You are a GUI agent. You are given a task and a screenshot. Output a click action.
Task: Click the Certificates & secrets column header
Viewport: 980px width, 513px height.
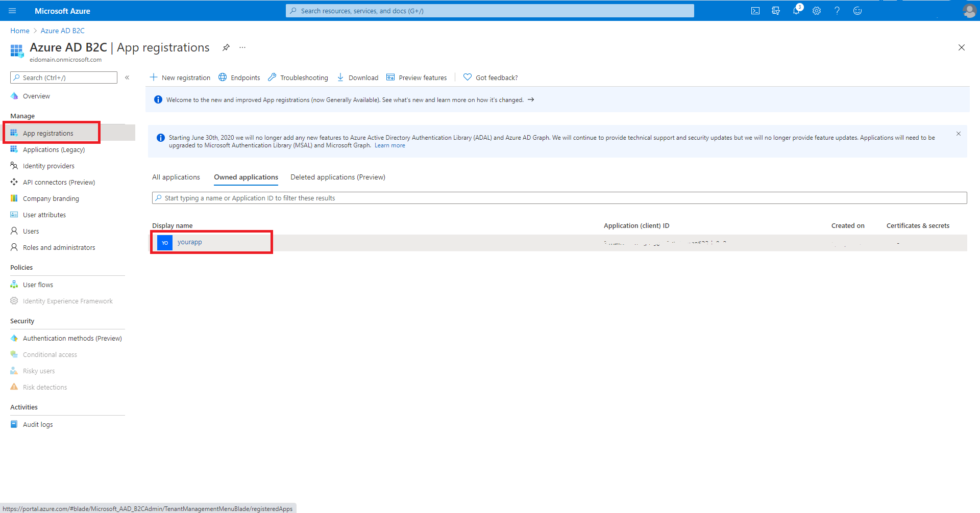pos(918,225)
